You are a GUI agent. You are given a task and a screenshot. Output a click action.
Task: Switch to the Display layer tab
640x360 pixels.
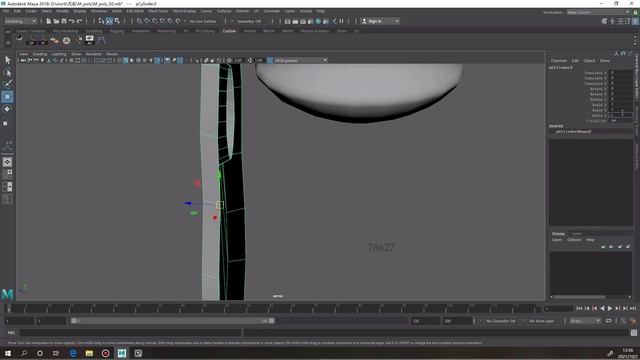click(x=558, y=233)
